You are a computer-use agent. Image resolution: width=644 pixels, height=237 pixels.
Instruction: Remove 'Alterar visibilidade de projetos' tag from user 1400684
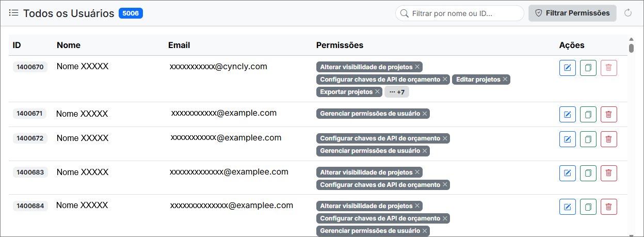coord(417,206)
